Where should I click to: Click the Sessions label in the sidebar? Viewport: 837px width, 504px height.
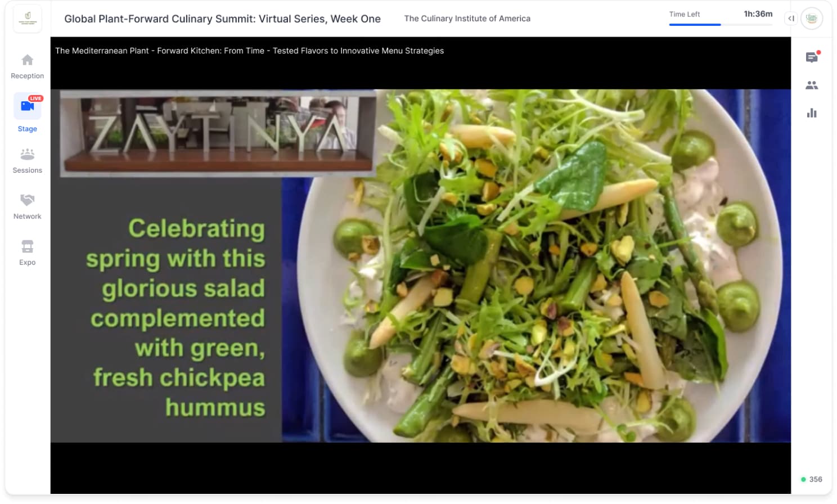click(x=27, y=170)
